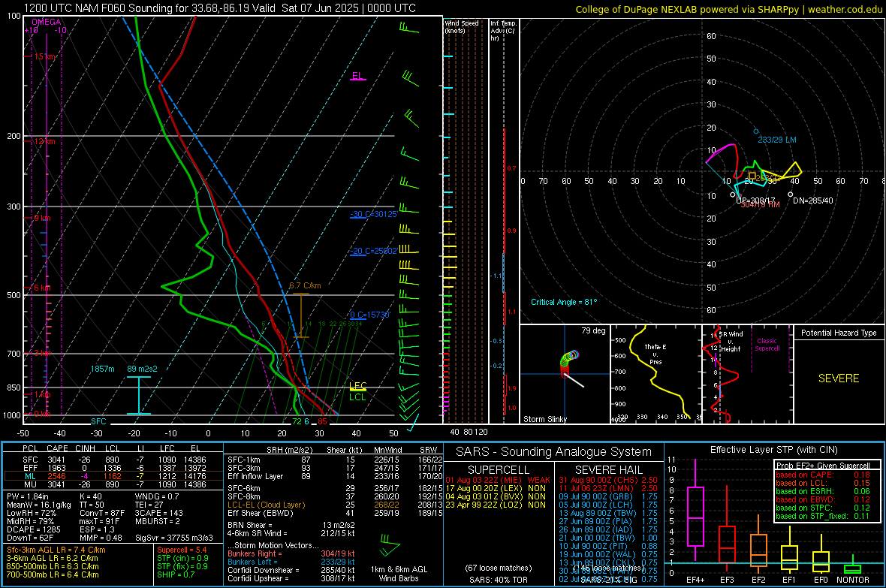The height and width of the screenshot is (588, 886).
Task: Click 'PW = 1.84in' value
Action: tap(28, 496)
